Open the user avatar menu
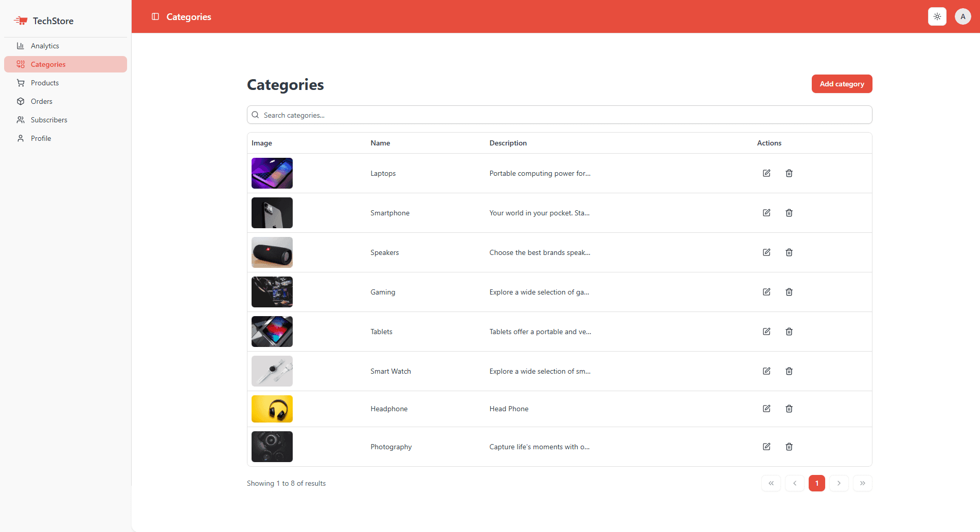980x532 pixels. pos(963,16)
